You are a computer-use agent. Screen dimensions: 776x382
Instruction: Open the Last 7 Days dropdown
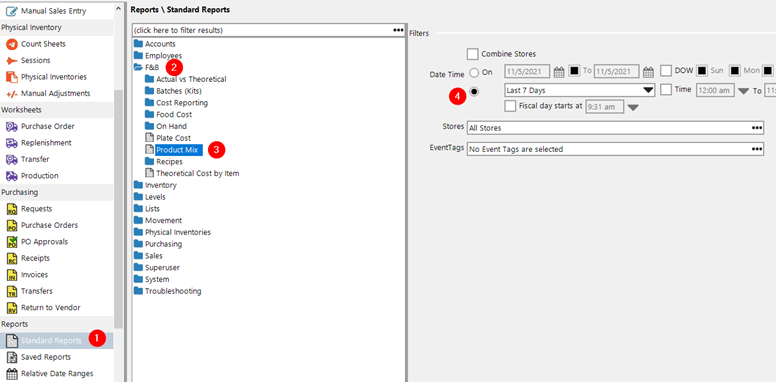coord(648,90)
